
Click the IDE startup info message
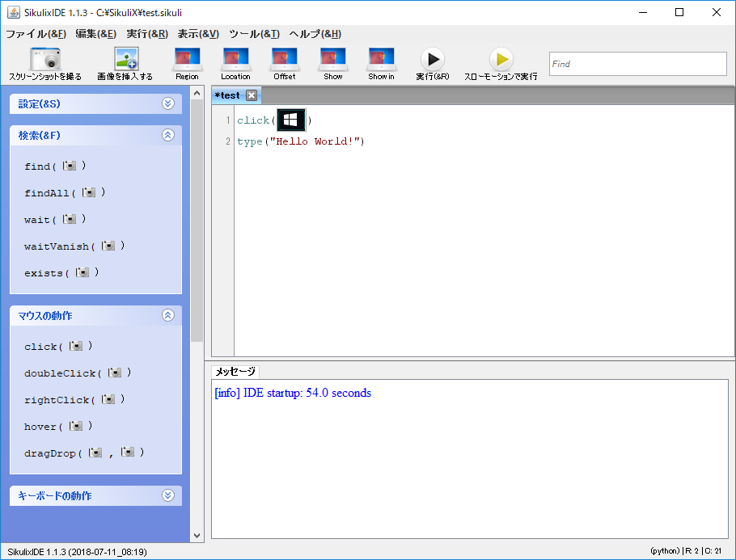[293, 393]
